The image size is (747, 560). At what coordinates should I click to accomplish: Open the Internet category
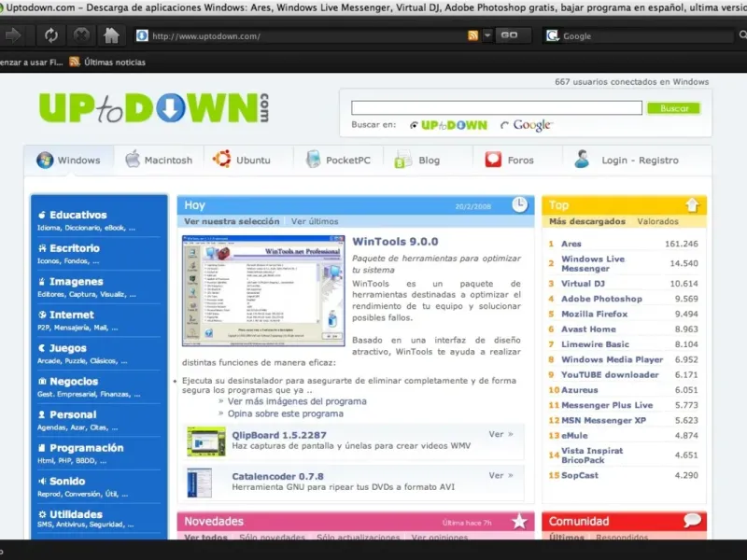[x=72, y=315]
